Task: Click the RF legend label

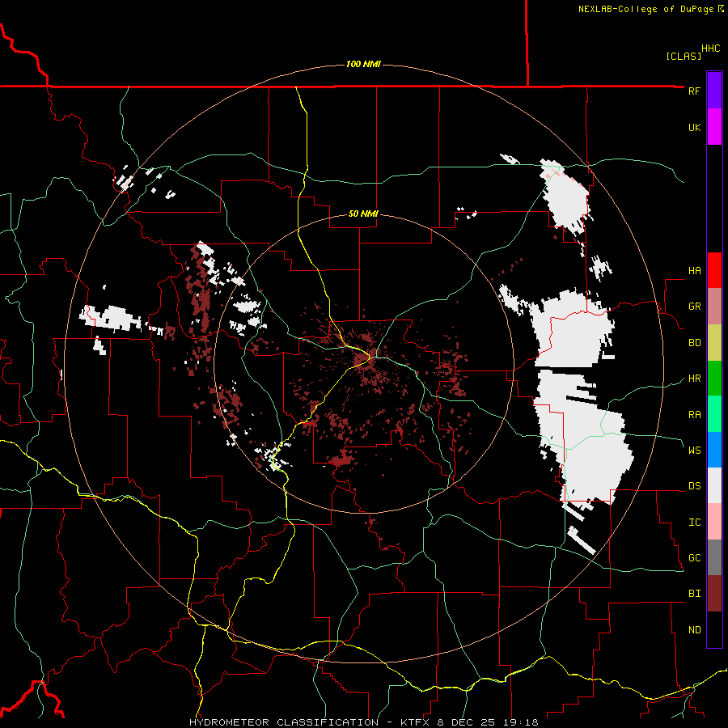Action: (694, 91)
